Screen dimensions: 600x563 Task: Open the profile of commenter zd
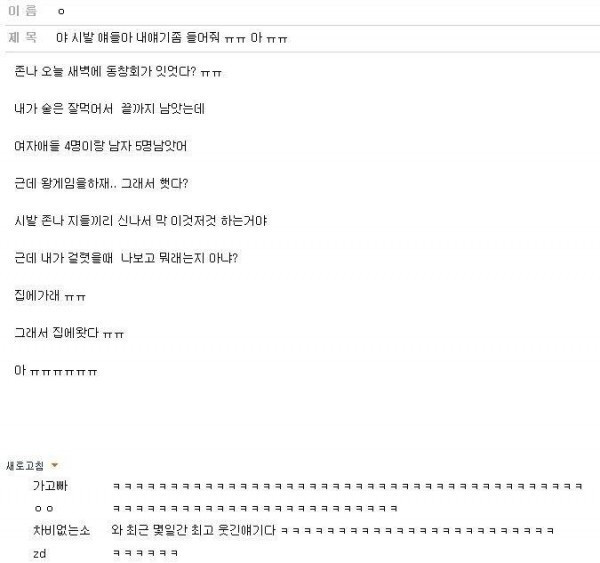pos(40,553)
